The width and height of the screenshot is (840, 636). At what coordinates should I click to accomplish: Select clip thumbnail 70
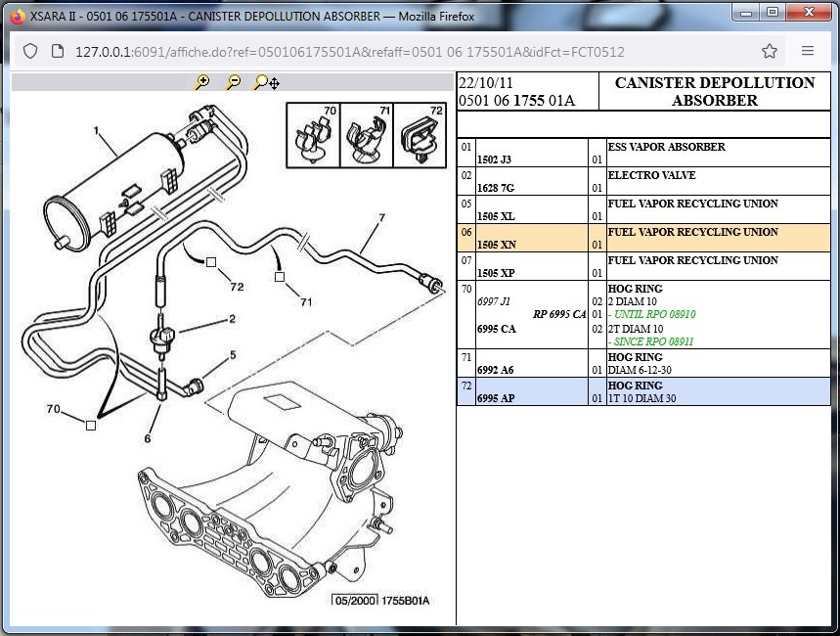(313, 135)
